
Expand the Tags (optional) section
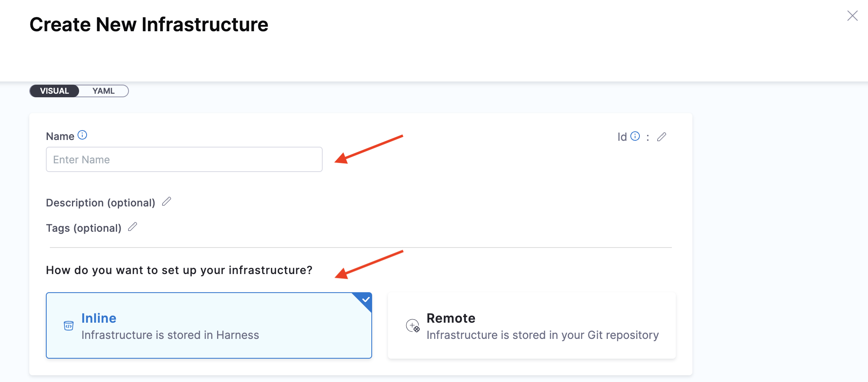click(84, 228)
